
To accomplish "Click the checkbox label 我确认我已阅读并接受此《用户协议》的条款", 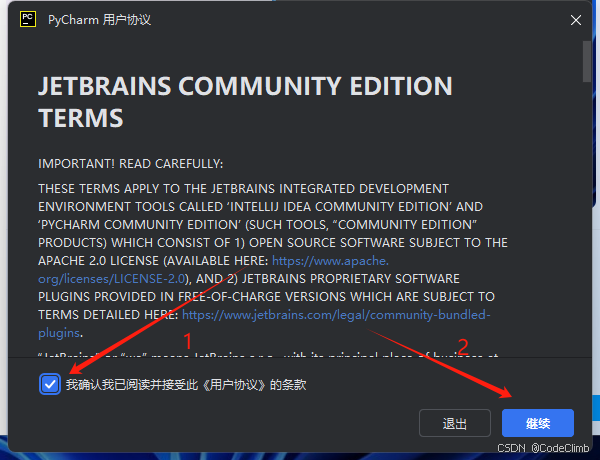I will 186,385.
